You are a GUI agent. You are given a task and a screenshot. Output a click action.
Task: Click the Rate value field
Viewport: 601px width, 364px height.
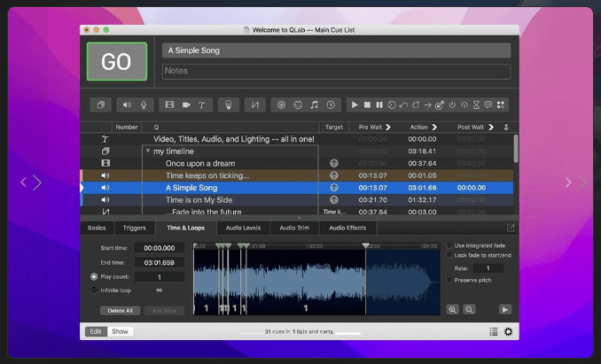pyautogui.click(x=488, y=268)
